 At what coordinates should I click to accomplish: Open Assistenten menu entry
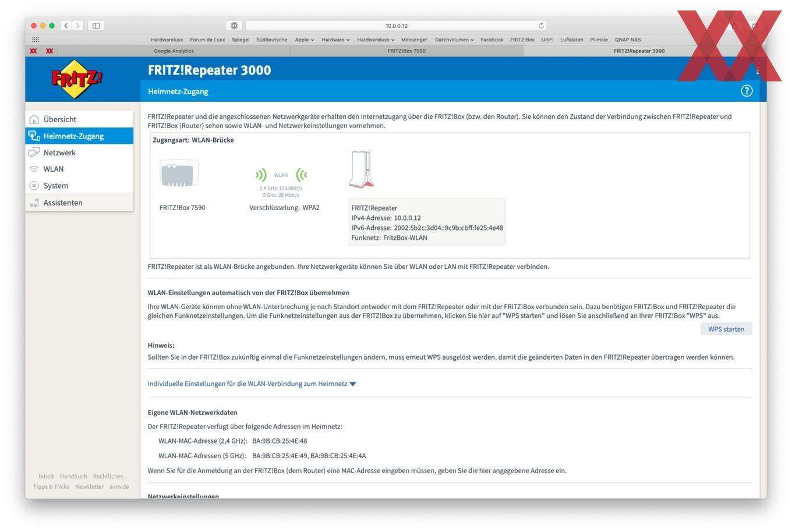pos(79,203)
